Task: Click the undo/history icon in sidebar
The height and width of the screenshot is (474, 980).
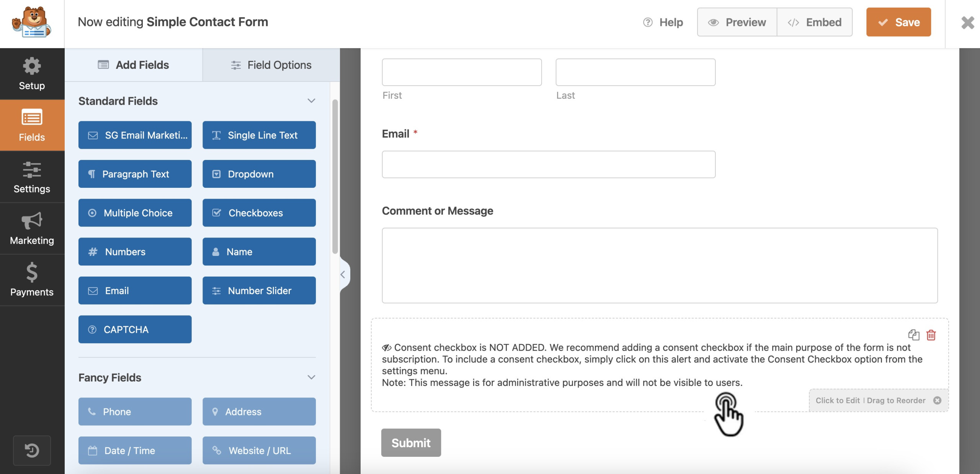Action: (x=32, y=450)
